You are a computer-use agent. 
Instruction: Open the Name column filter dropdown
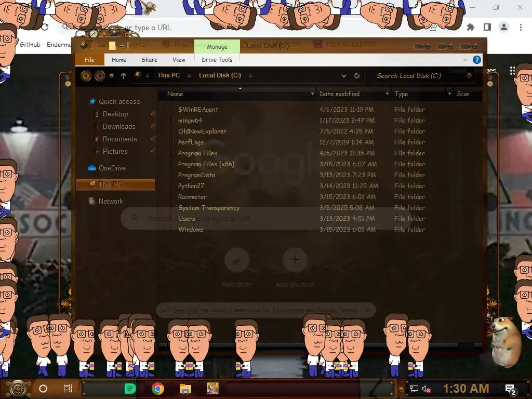coord(312,94)
